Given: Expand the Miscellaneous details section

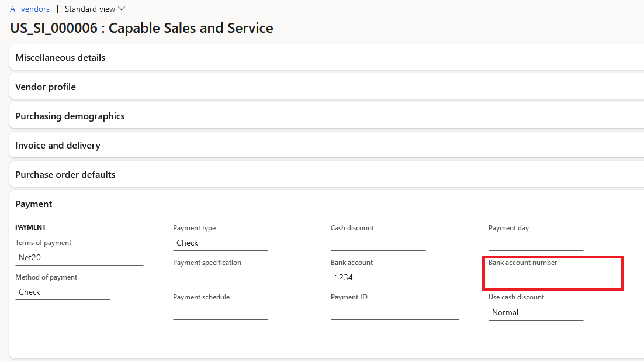Looking at the screenshot, I should pyautogui.click(x=327, y=57).
